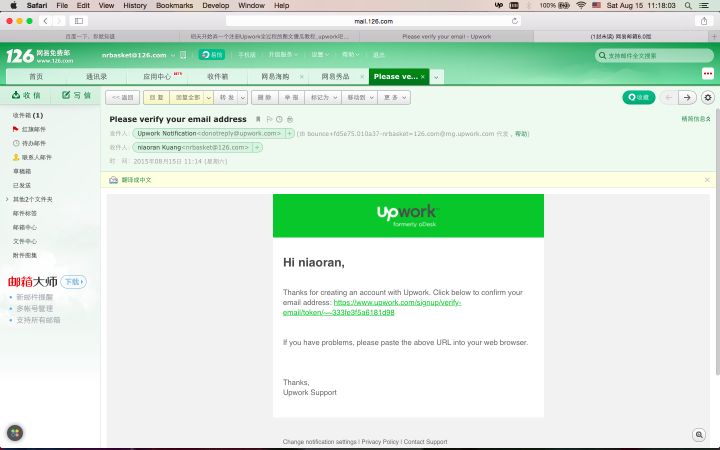The width and height of the screenshot is (720, 450).
Task: Switch to the 应用中心 tab
Action: click(157, 77)
